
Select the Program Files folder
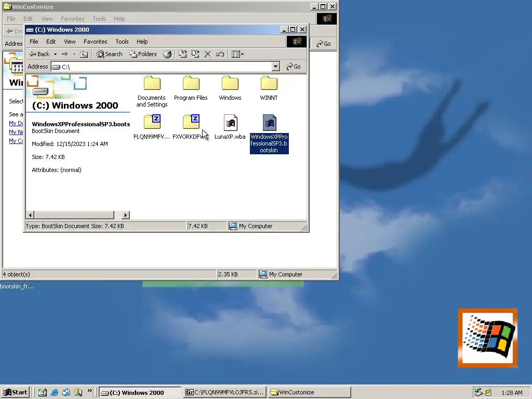(191, 88)
